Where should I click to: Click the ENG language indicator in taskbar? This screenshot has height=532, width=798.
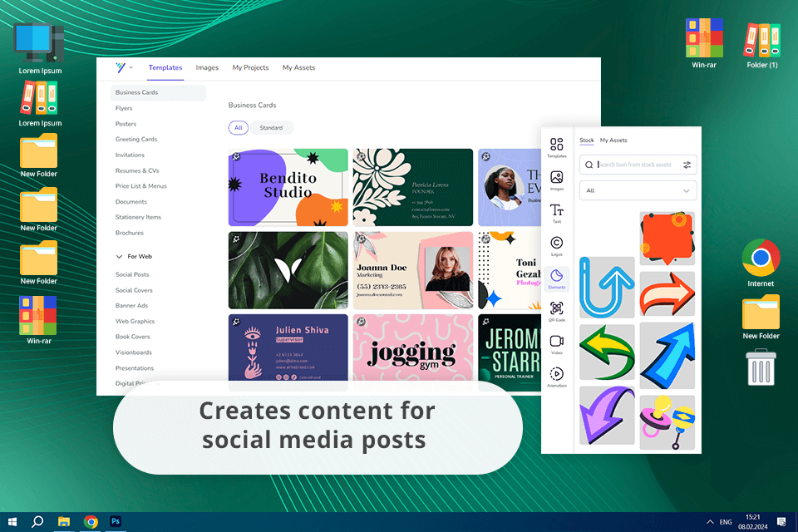[x=725, y=522]
